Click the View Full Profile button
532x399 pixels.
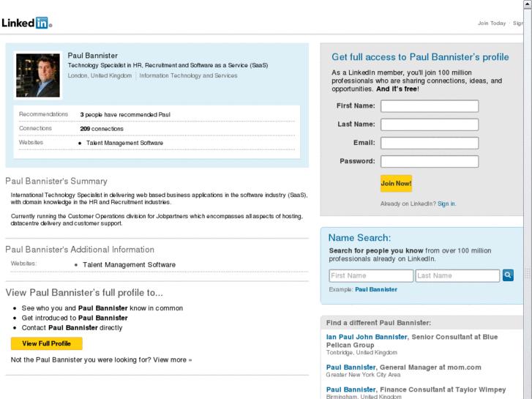point(47,343)
